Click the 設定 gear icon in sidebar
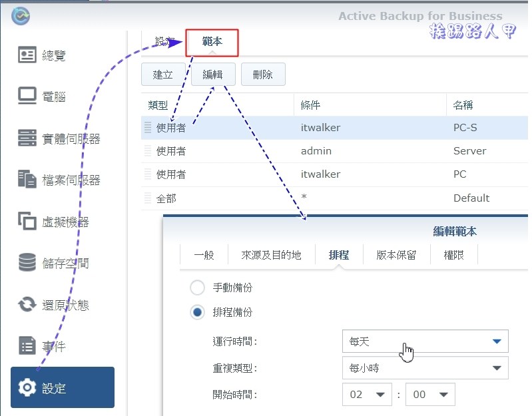Image resolution: width=532 pixels, height=416 pixels. [x=27, y=387]
